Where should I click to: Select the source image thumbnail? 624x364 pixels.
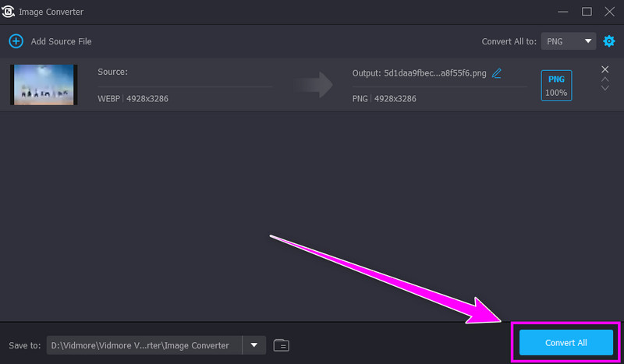pyautogui.click(x=44, y=84)
